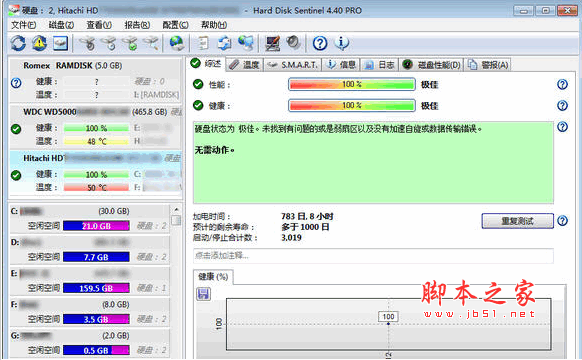Switch to the S.M.A.R.T. tab

[292, 65]
